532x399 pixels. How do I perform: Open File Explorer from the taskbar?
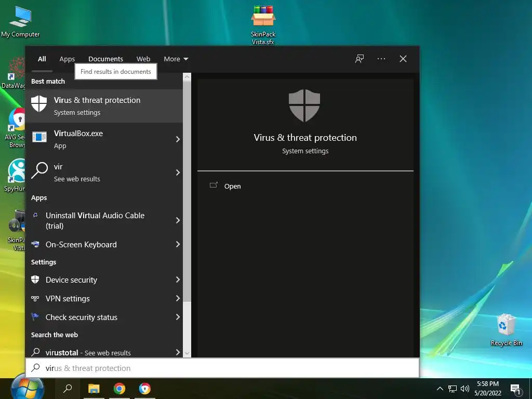94,388
